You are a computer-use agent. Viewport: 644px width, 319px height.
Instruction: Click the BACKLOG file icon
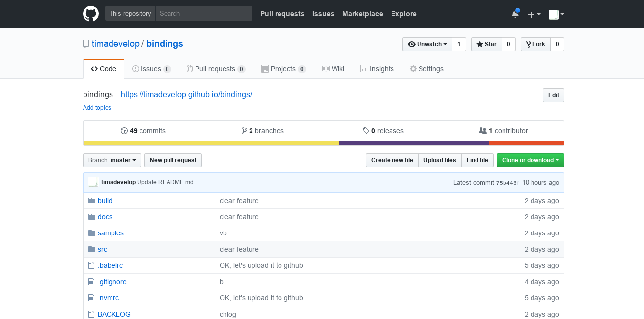(91, 314)
